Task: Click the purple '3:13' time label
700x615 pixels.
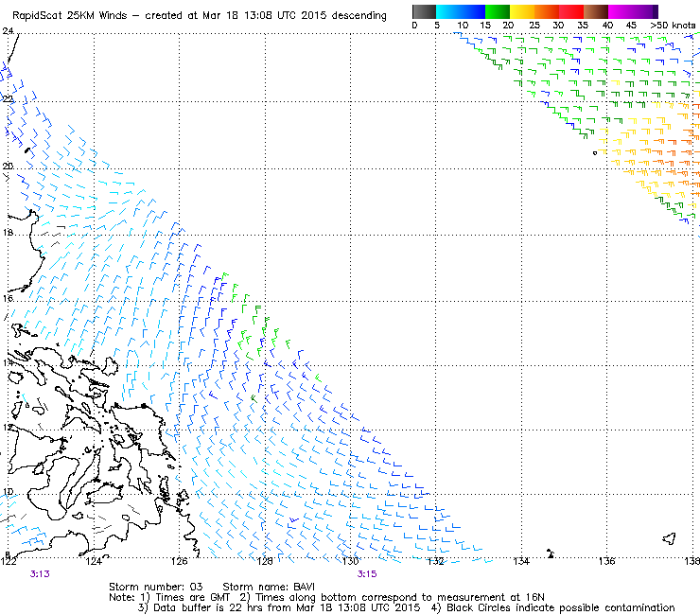Action: [40, 574]
